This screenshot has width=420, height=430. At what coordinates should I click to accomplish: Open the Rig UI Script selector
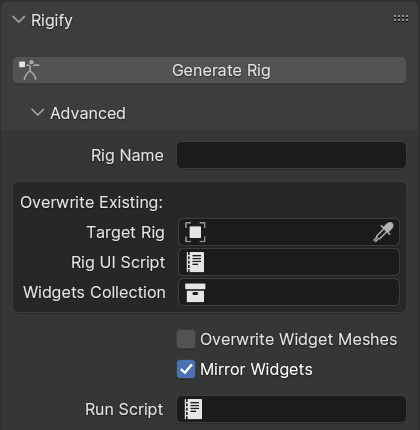point(289,262)
